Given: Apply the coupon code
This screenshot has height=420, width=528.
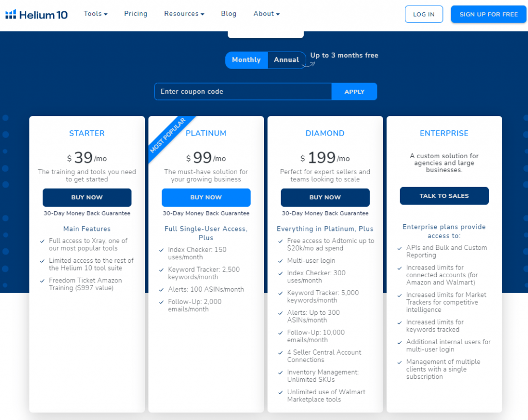Looking at the screenshot, I should pyautogui.click(x=354, y=92).
